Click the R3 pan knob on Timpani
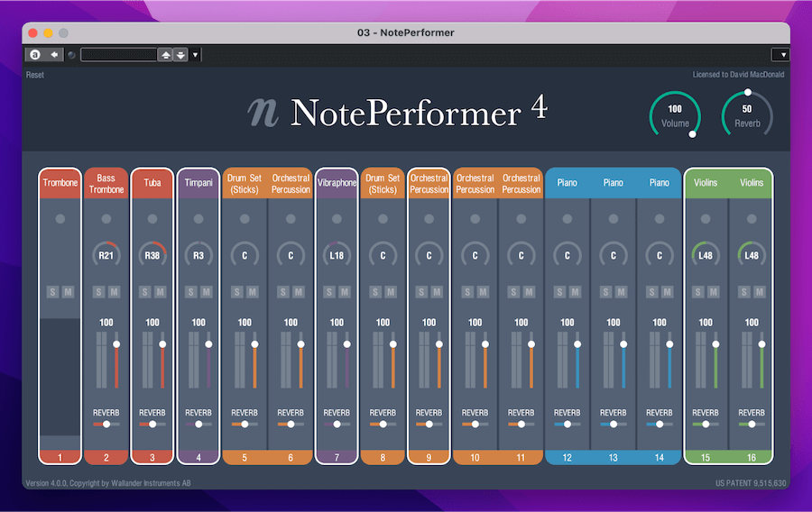Screen dimensions: 812x512 coord(198,255)
